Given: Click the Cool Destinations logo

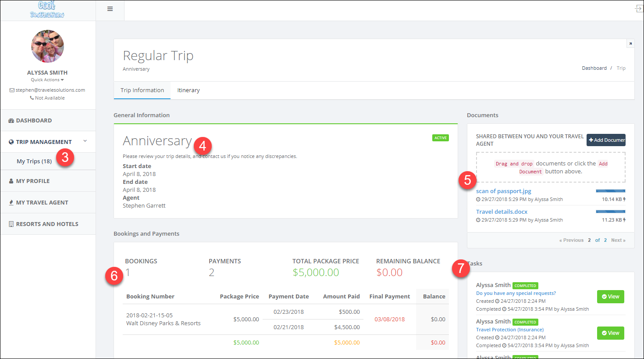Looking at the screenshot, I should (x=47, y=10).
